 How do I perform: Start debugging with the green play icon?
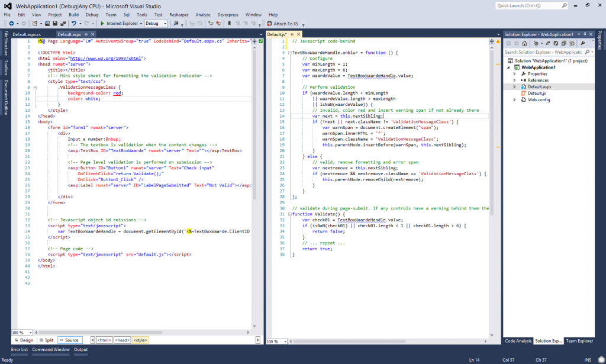tap(102, 24)
